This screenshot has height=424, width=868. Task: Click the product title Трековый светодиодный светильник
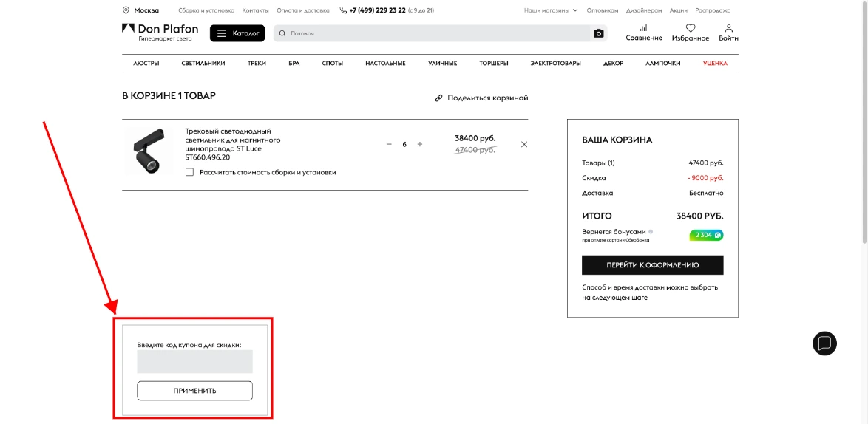tap(232, 144)
